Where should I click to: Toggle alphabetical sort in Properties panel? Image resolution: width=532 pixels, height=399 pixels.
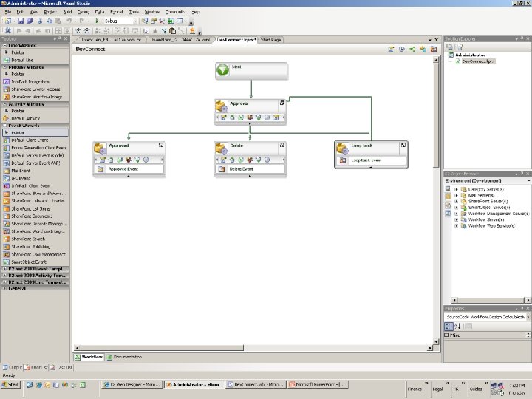pyautogui.click(x=457, y=326)
